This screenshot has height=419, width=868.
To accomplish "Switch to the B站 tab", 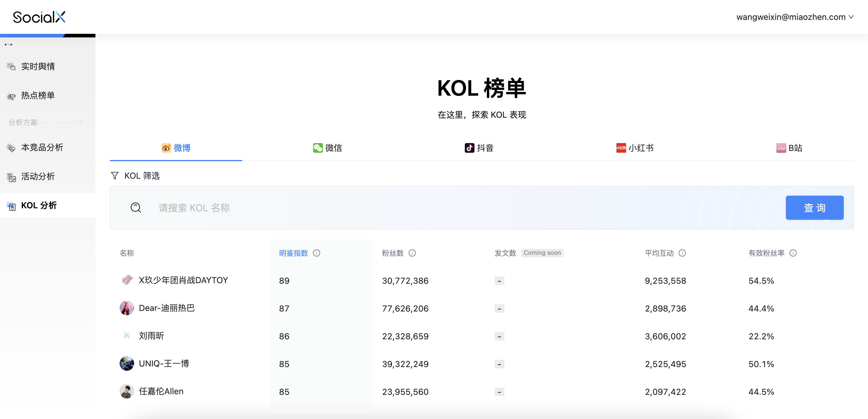I will point(789,148).
